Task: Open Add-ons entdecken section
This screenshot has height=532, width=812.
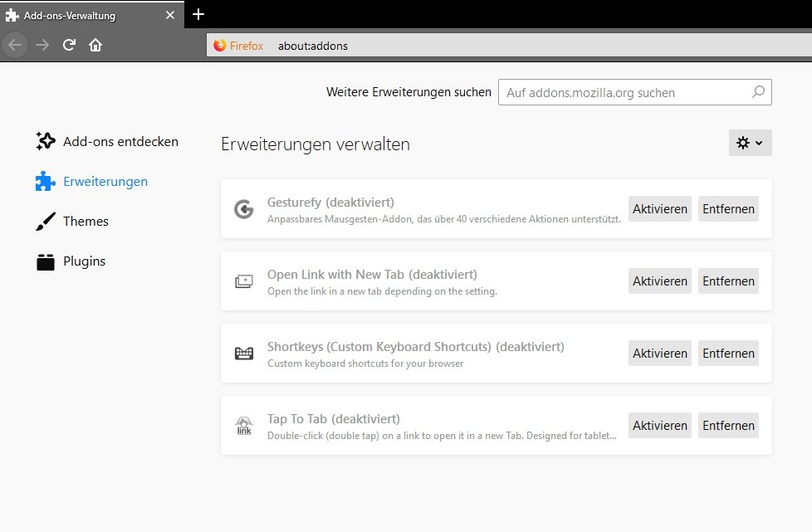Action: click(107, 141)
